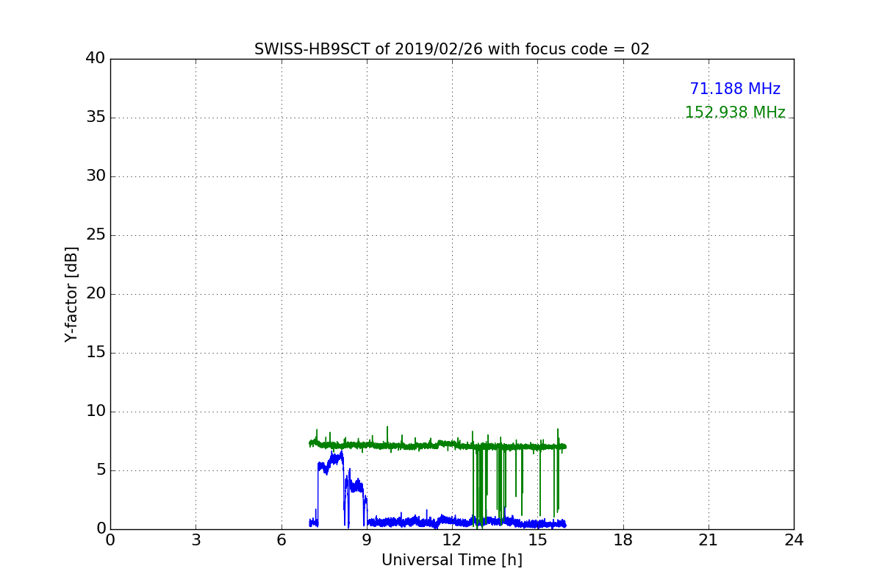The width and height of the screenshot is (882, 588).
Task: Click x-axis tick label 24
Action: [x=794, y=540]
